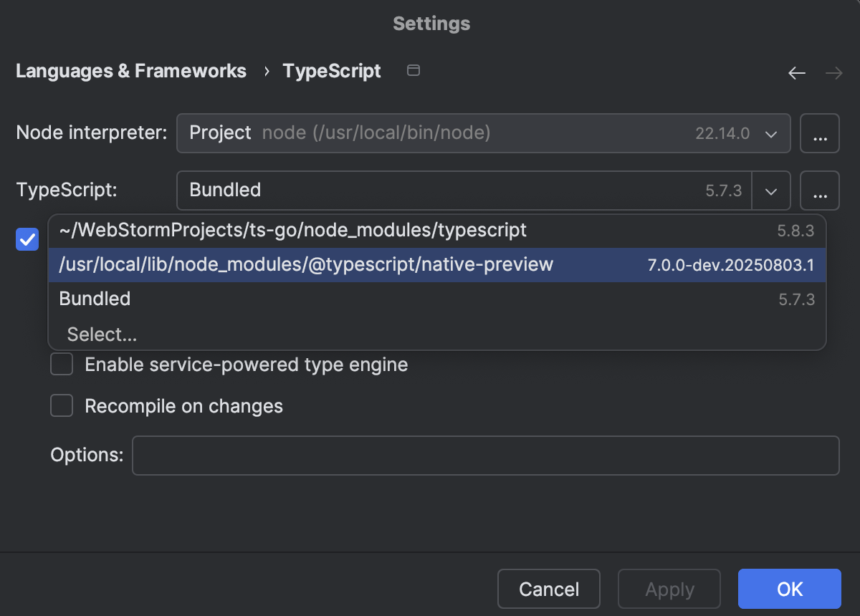Navigate back using the left arrow icon
Image resolution: width=860 pixels, height=616 pixels.
tap(796, 72)
